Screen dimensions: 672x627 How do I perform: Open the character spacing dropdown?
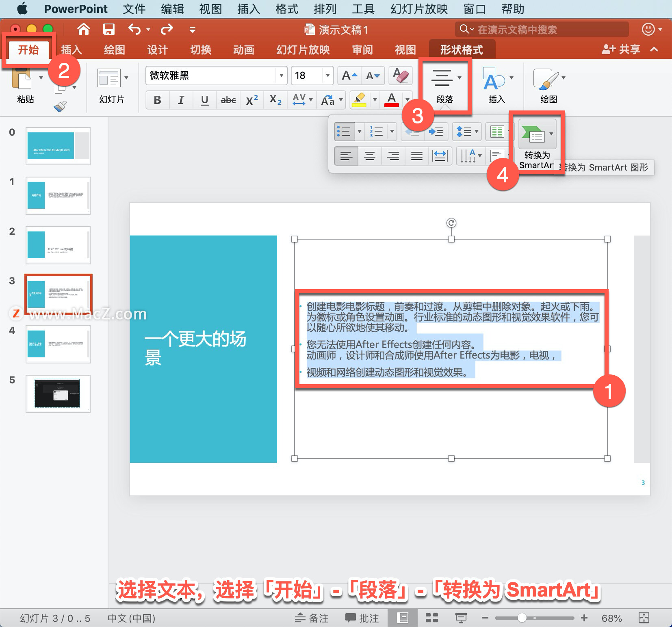[303, 99]
